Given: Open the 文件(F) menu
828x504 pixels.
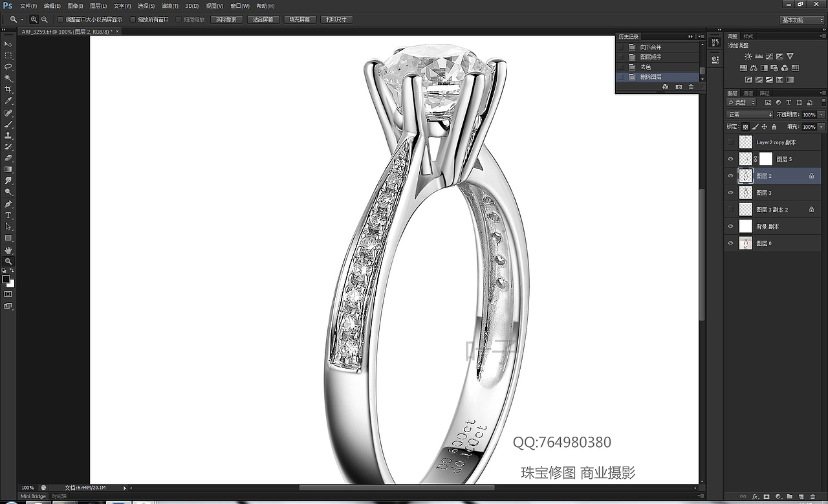Looking at the screenshot, I should click(x=28, y=6).
